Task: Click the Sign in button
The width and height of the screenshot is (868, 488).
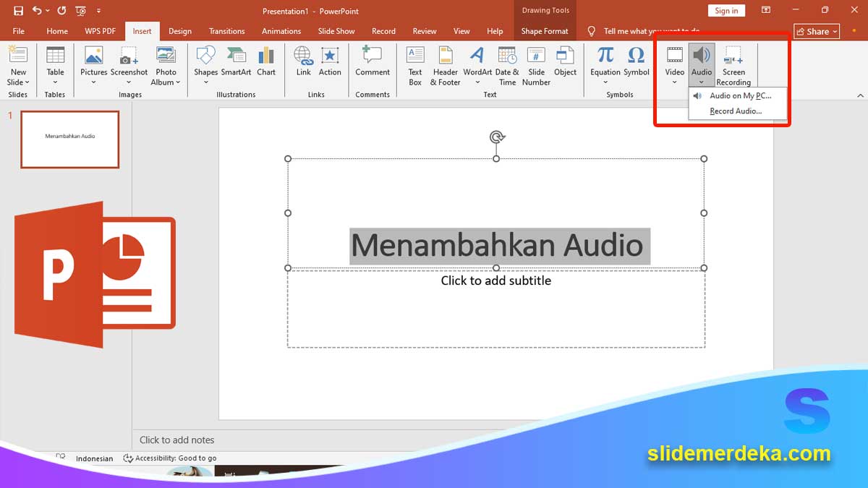Action: [726, 11]
